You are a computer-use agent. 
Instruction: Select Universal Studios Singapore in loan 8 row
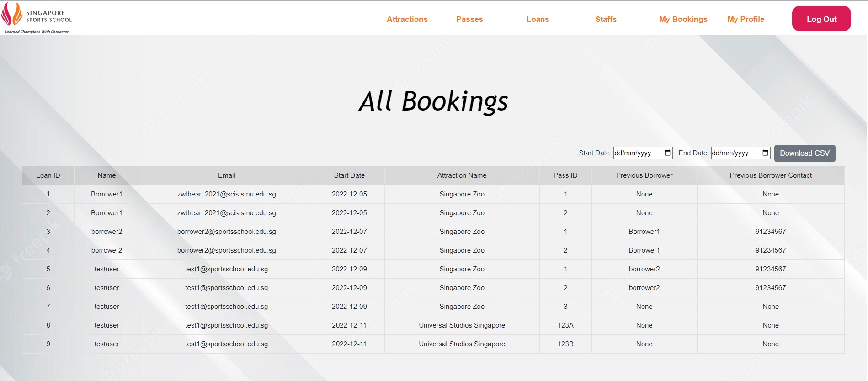[x=462, y=325]
